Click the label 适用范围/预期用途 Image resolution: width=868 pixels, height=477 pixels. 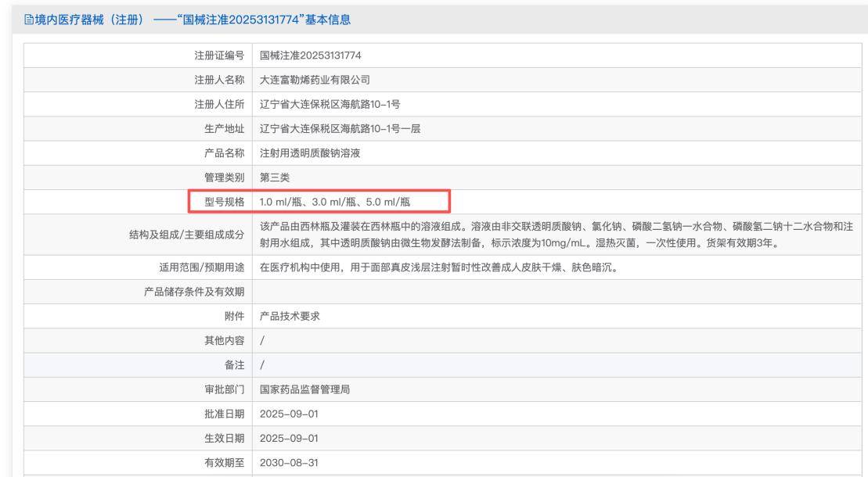(201, 267)
